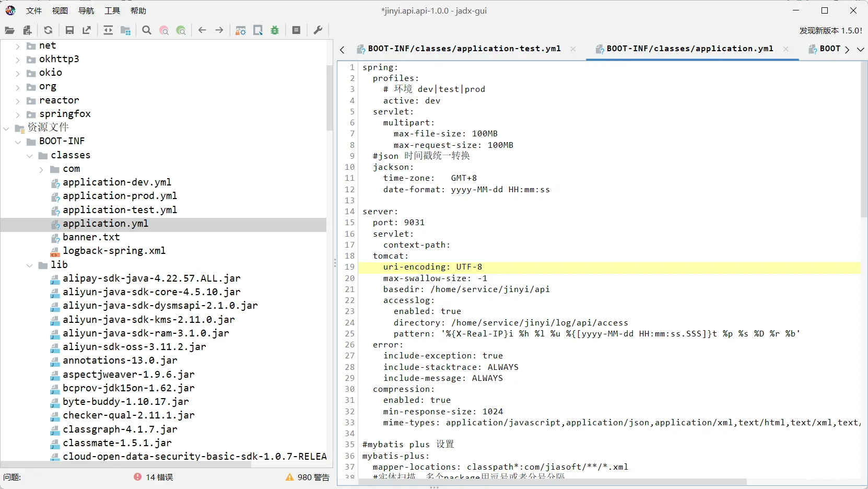868x489 pixels.
Task: Open the 导航 menu
Action: click(86, 10)
